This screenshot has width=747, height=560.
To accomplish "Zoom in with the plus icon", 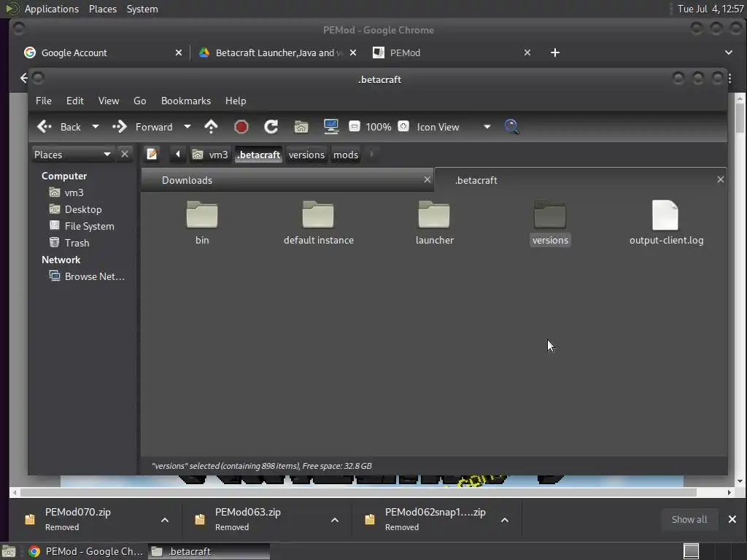I will [x=403, y=126].
